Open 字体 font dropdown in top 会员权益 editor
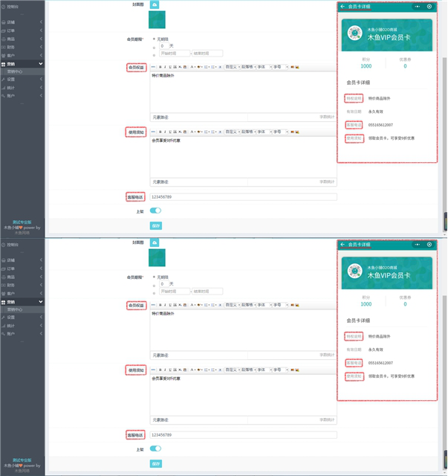Screen dimensions: 448x476 pyautogui.click(x=263, y=67)
